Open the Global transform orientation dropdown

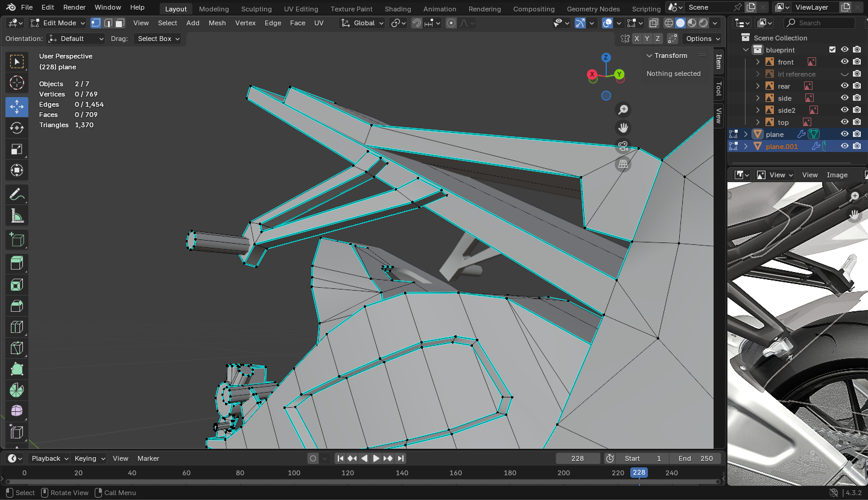[x=363, y=23]
